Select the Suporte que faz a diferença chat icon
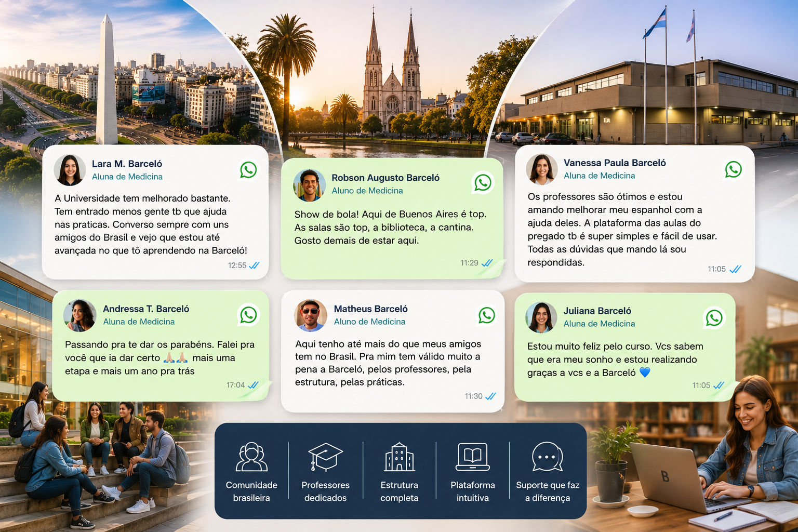This screenshot has height=532, width=798. (x=548, y=457)
